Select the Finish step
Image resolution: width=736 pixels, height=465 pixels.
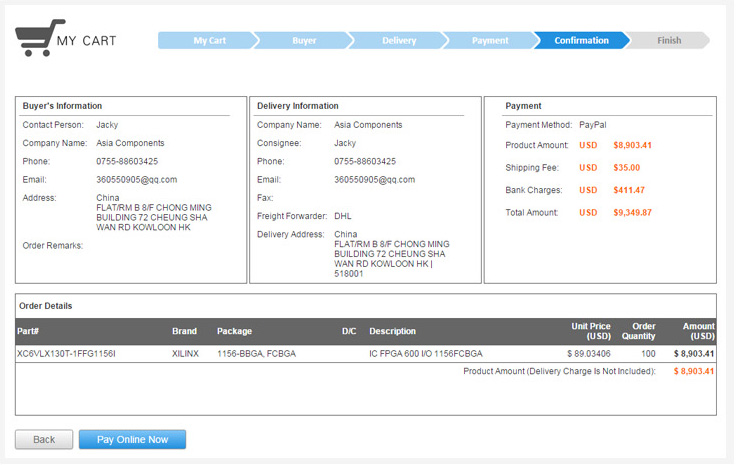click(x=669, y=41)
